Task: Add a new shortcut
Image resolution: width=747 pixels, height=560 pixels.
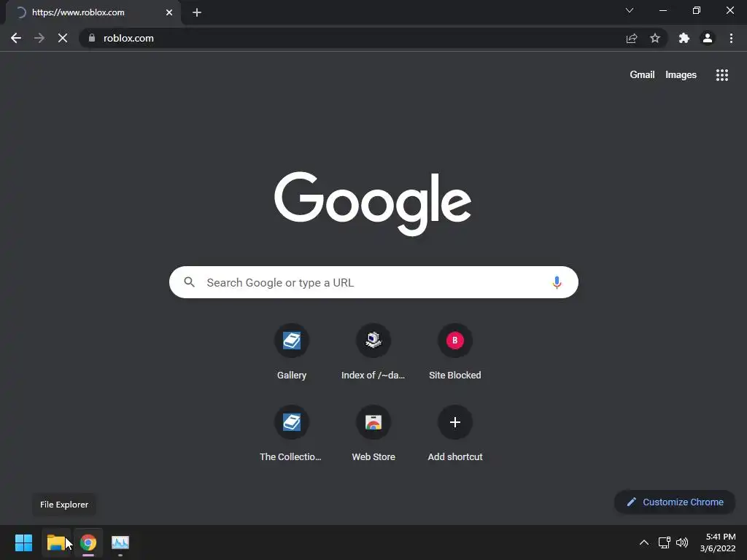Action: coord(455,434)
